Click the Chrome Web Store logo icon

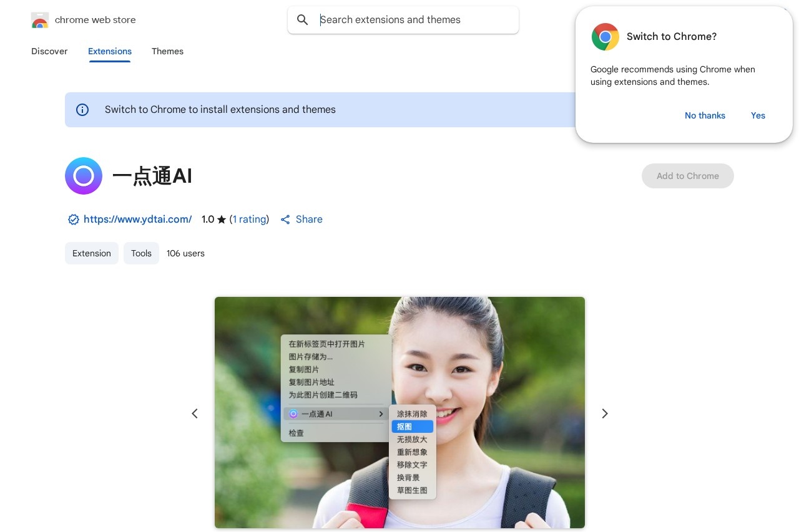click(x=40, y=21)
